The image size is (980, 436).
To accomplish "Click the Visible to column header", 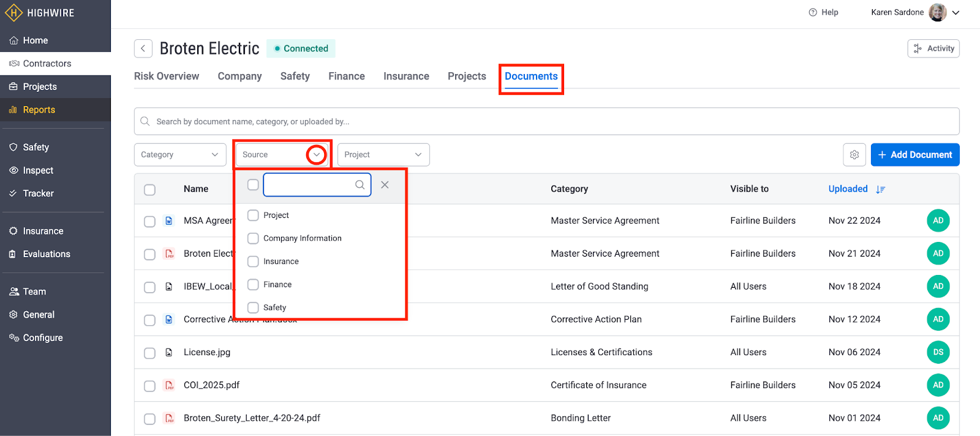I will pyautogui.click(x=749, y=189).
